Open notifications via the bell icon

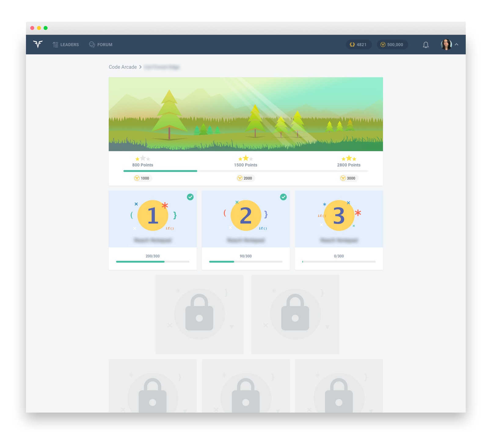coord(425,45)
